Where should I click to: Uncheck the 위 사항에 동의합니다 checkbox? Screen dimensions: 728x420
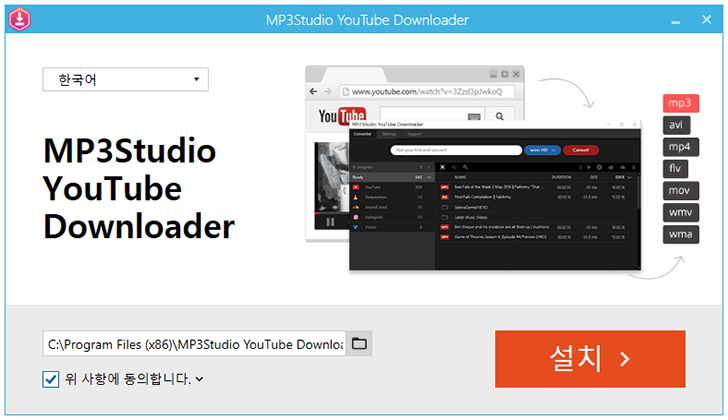pyautogui.click(x=50, y=379)
